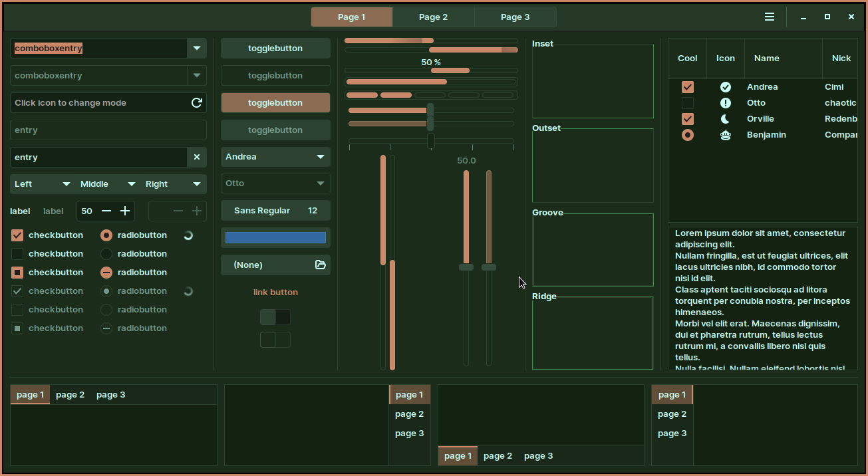Sort by the Icon column header
Image resolution: width=868 pixels, height=476 pixels.
[x=726, y=59]
